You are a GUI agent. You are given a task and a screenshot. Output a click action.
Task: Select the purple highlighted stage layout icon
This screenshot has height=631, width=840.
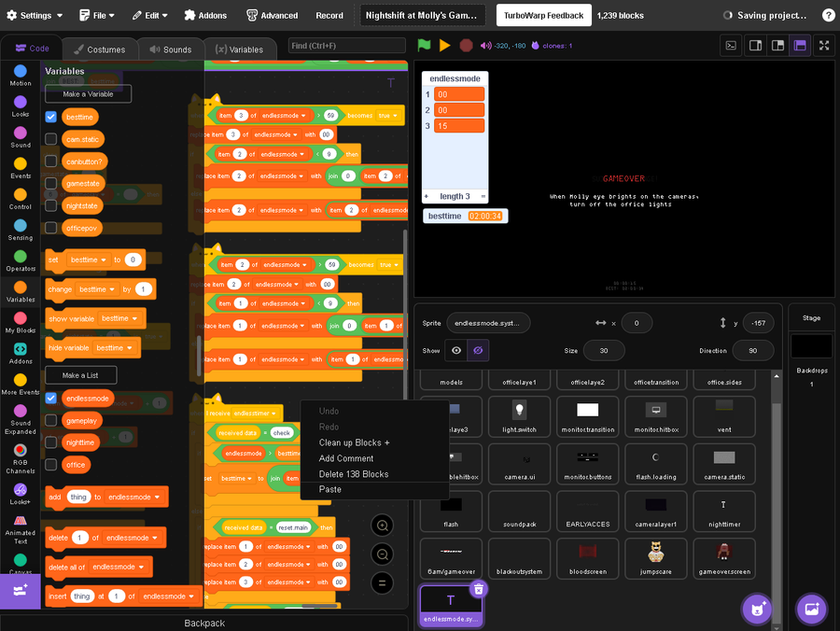800,46
